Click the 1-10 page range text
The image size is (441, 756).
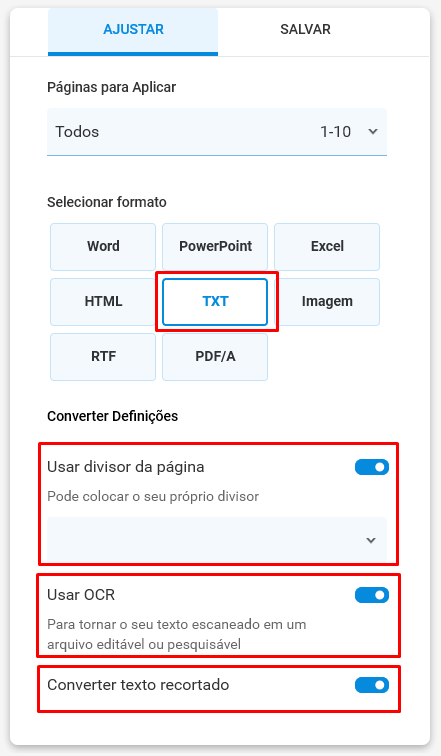(x=336, y=132)
